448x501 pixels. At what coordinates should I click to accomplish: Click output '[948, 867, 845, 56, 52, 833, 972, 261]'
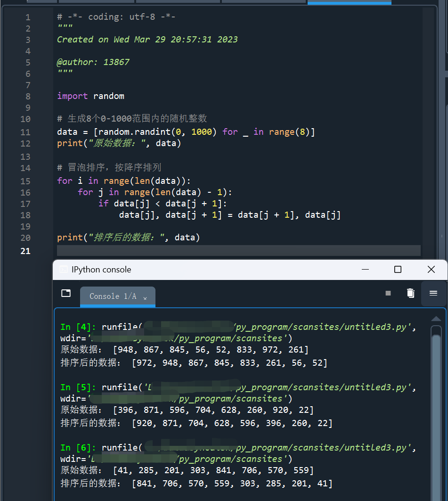point(211,350)
